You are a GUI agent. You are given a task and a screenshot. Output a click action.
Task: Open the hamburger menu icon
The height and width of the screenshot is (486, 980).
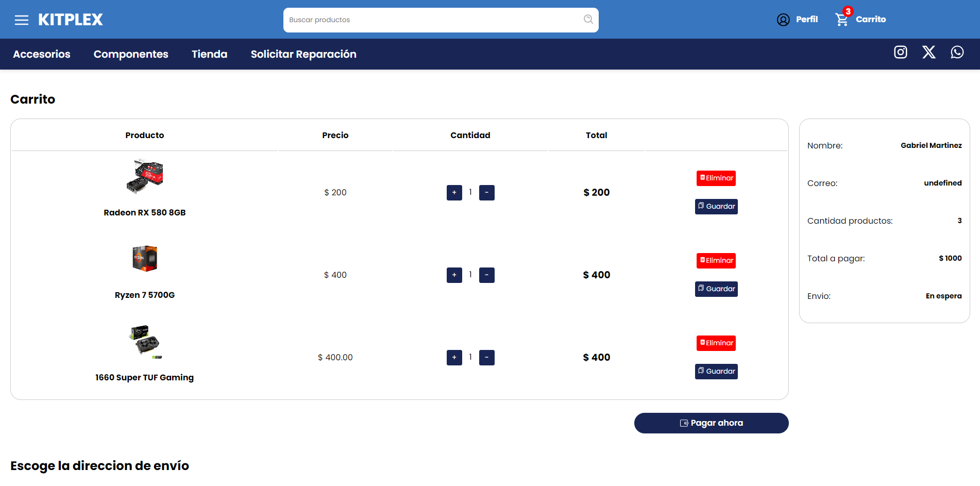pyautogui.click(x=22, y=20)
